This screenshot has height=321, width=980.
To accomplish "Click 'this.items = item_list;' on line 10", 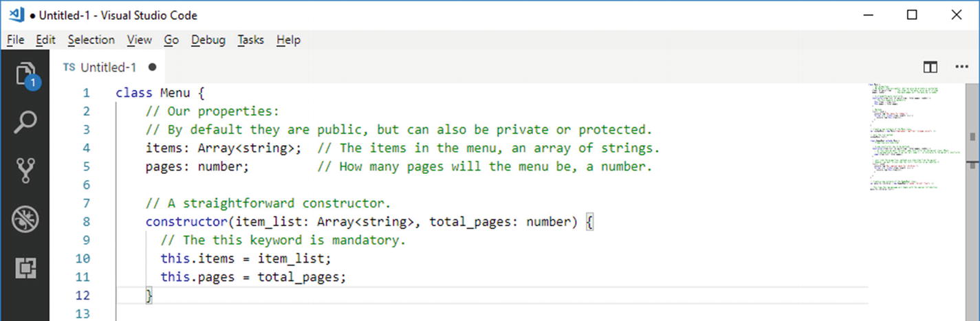I will coord(246,259).
